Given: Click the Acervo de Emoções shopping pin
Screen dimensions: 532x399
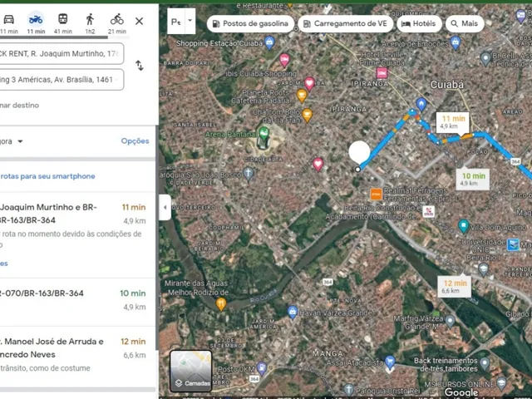Looking at the screenshot, I should pyautogui.click(x=455, y=42).
